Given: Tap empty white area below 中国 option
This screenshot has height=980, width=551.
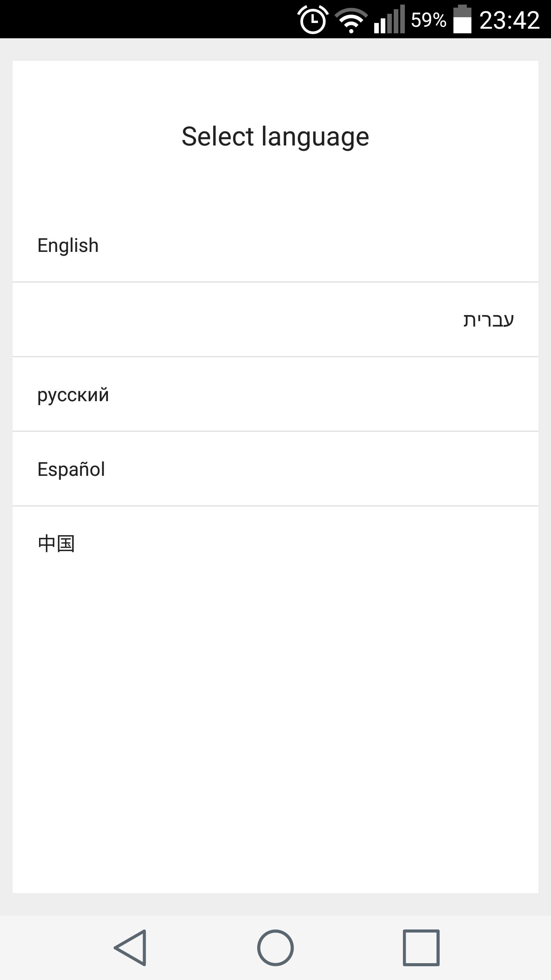Looking at the screenshot, I should (275, 727).
